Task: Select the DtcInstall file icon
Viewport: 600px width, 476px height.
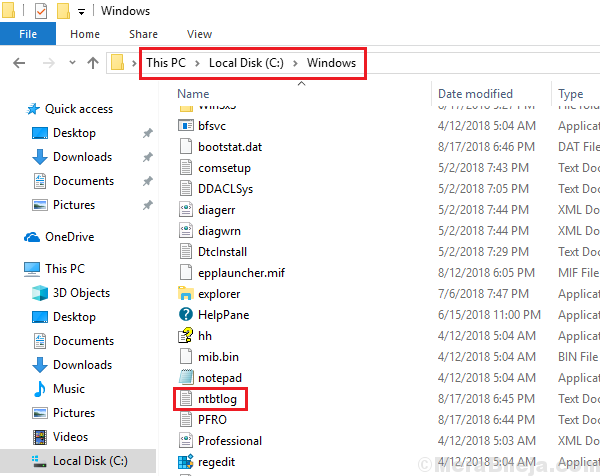Action: pyautogui.click(x=186, y=251)
